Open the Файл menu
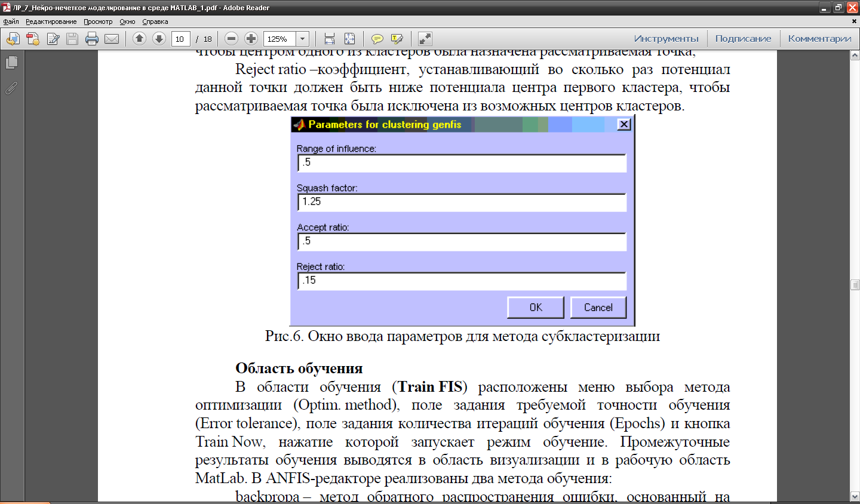Image resolution: width=860 pixels, height=504 pixels. pos(11,21)
